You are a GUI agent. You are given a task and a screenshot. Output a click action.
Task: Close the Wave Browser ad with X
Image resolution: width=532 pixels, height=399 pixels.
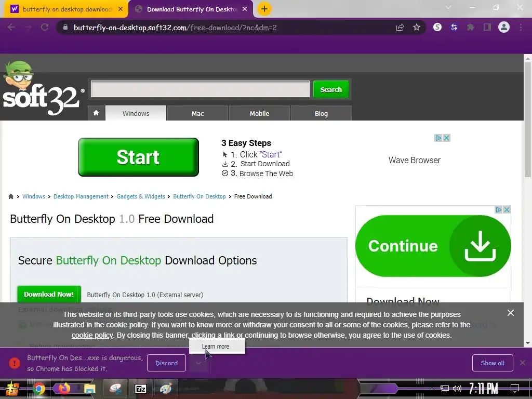coord(446,138)
